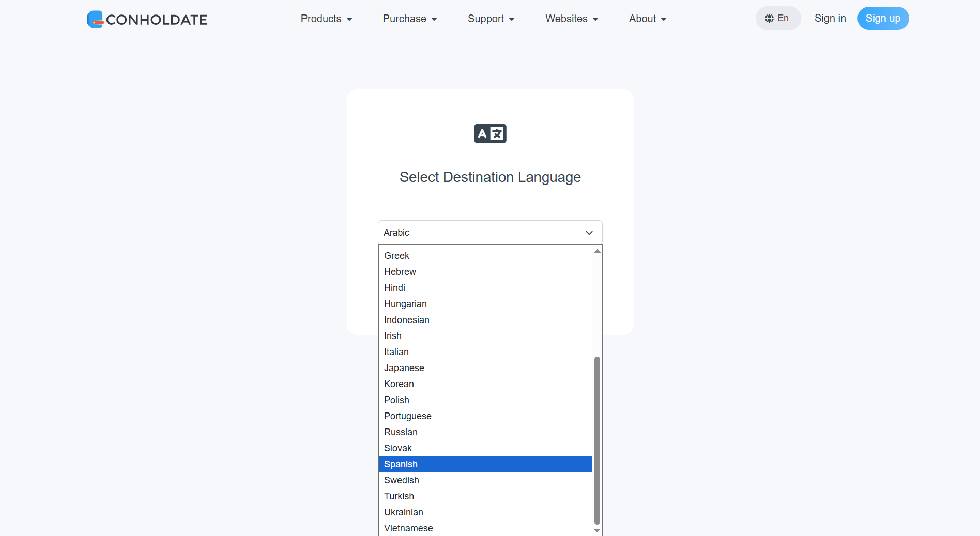Image resolution: width=980 pixels, height=536 pixels.
Task: Select Vietnamese from the list
Action: pos(485,528)
